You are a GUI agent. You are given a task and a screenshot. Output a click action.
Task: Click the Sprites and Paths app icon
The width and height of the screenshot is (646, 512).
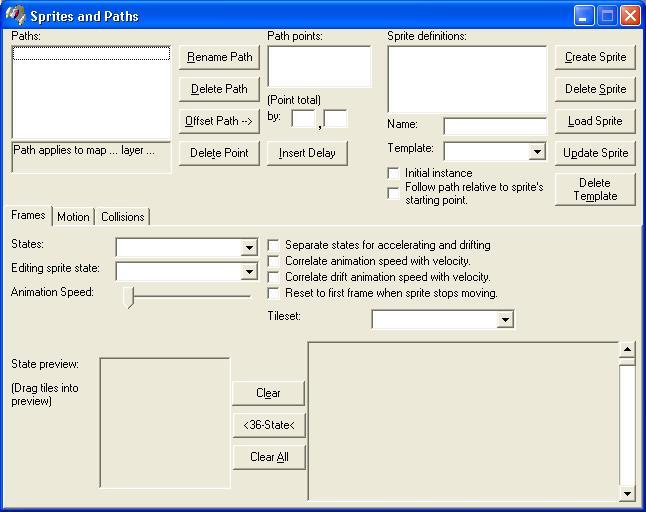(x=15, y=15)
